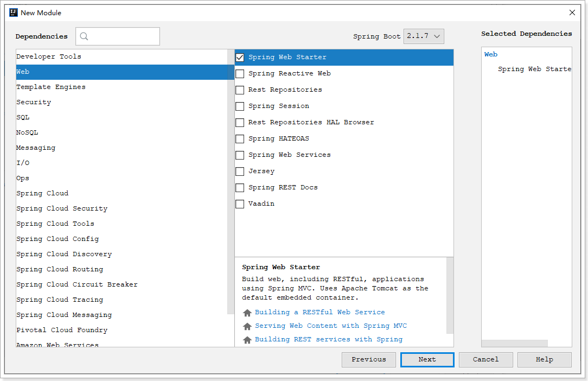Check the Vaadin dependency checkbox
Viewport: 588px width, 381px height.
240,204
